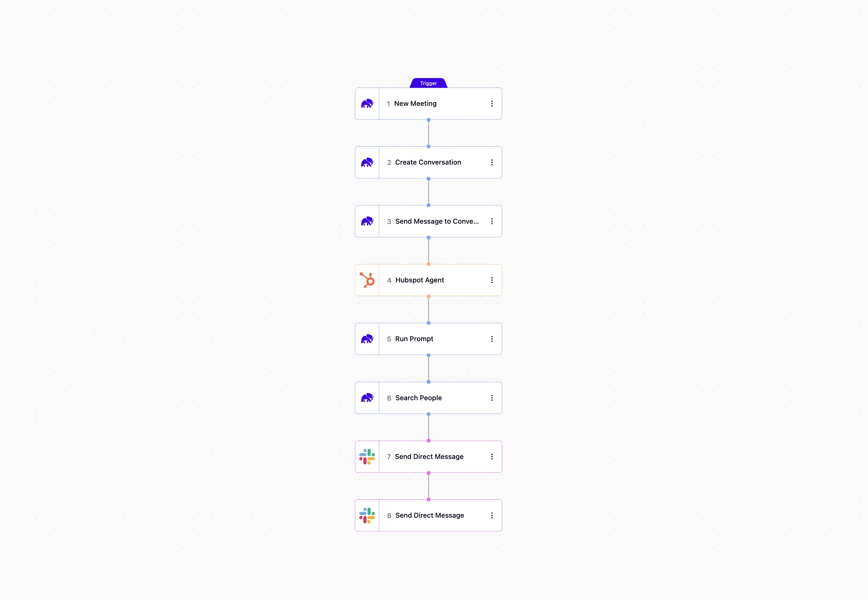Select the icon on Send Message to Conversation
868x600 pixels.
coord(367,221)
